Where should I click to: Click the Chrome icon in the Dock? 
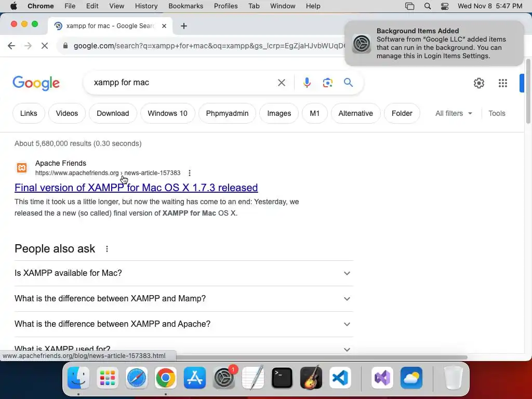pos(166,378)
